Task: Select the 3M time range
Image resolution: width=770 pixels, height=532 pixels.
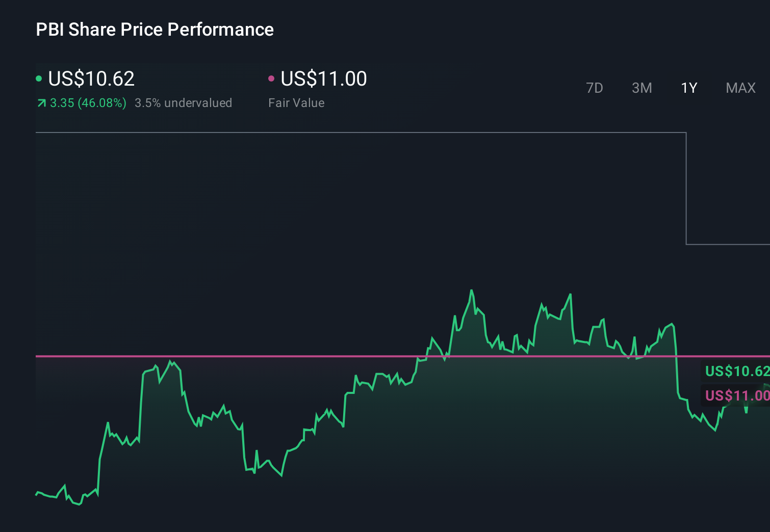Action: [642, 88]
